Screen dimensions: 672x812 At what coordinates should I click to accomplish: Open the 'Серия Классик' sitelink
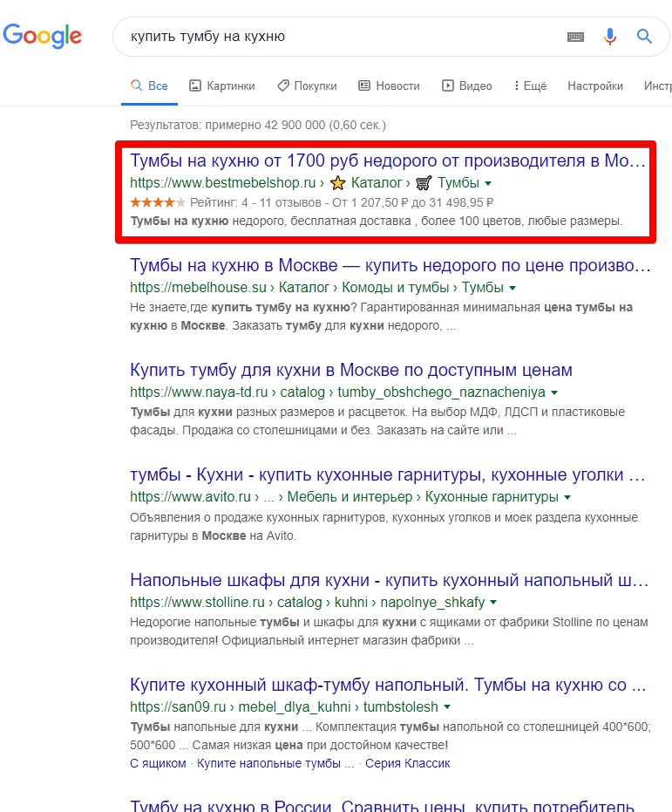click(x=407, y=763)
